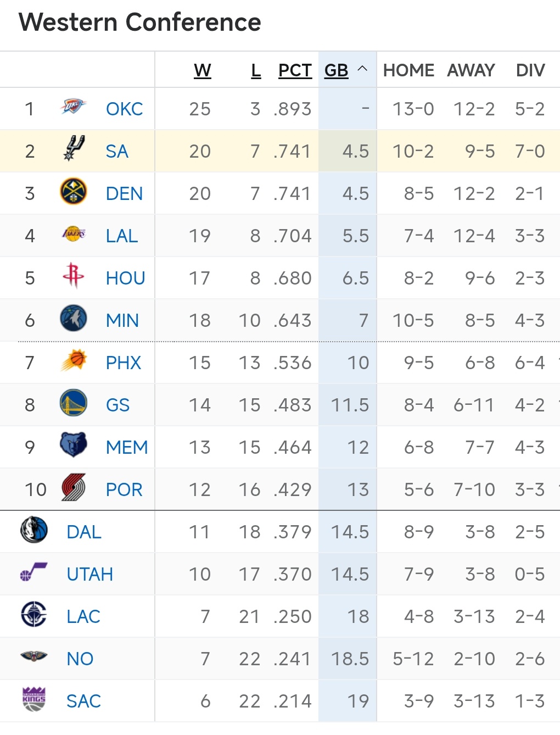Click the San Antonio Spurs logo

(73, 149)
